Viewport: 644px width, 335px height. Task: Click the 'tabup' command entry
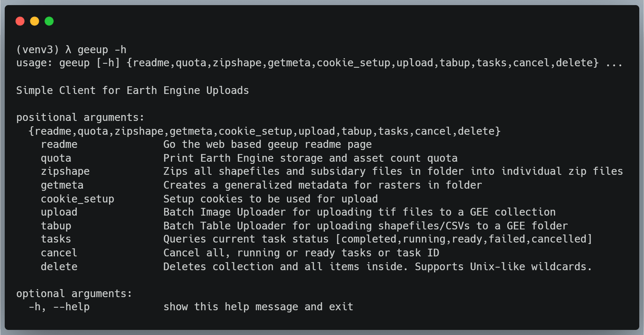pyautogui.click(x=56, y=226)
